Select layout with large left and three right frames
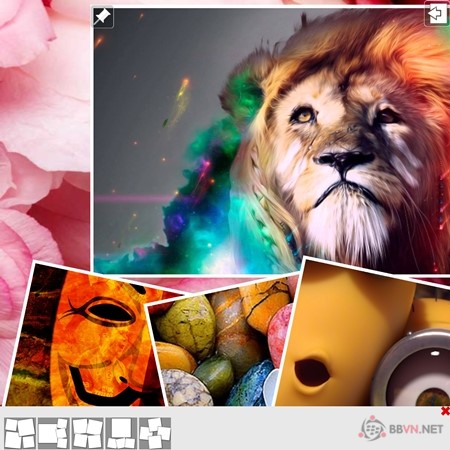Screen dimensions: 450x450 coord(53,433)
